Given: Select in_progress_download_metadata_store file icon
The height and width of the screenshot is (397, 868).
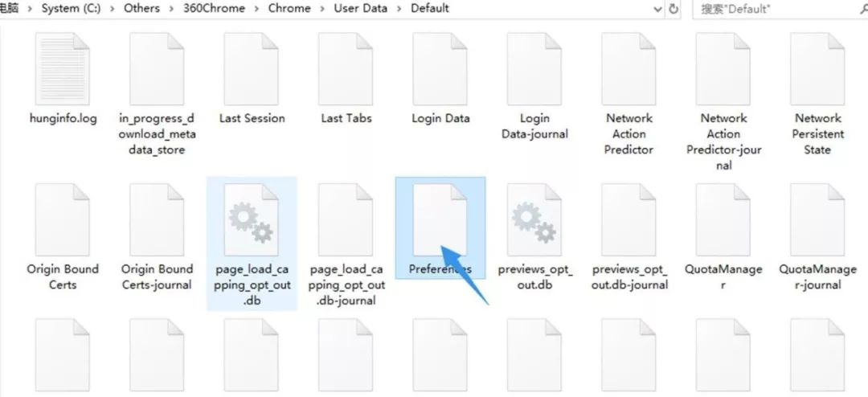Looking at the screenshot, I should click(x=157, y=68).
